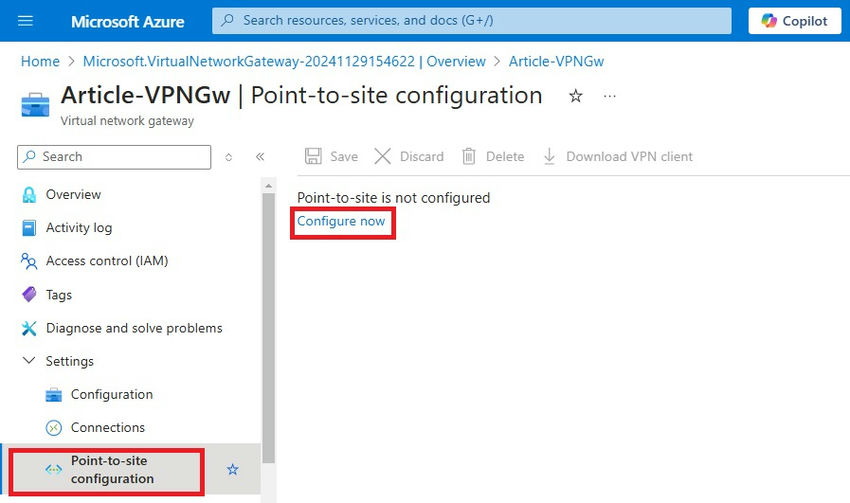Navigate to Home breadcrumb

(x=40, y=61)
